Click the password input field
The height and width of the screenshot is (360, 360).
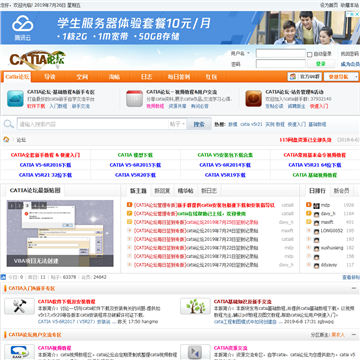click(281, 64)
